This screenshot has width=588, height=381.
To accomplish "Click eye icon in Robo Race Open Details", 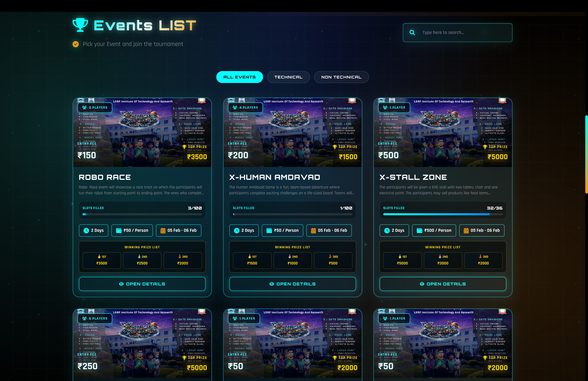I will click(x=121, y=284).
